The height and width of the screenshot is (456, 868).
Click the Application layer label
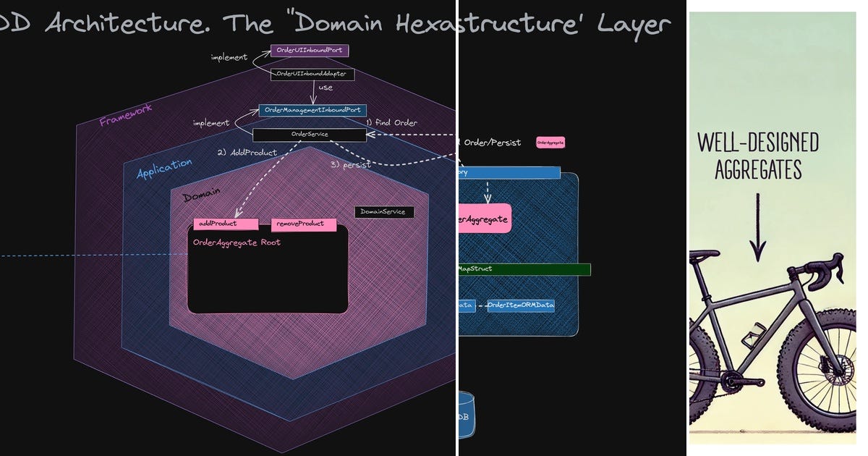[x=164, y=168]
